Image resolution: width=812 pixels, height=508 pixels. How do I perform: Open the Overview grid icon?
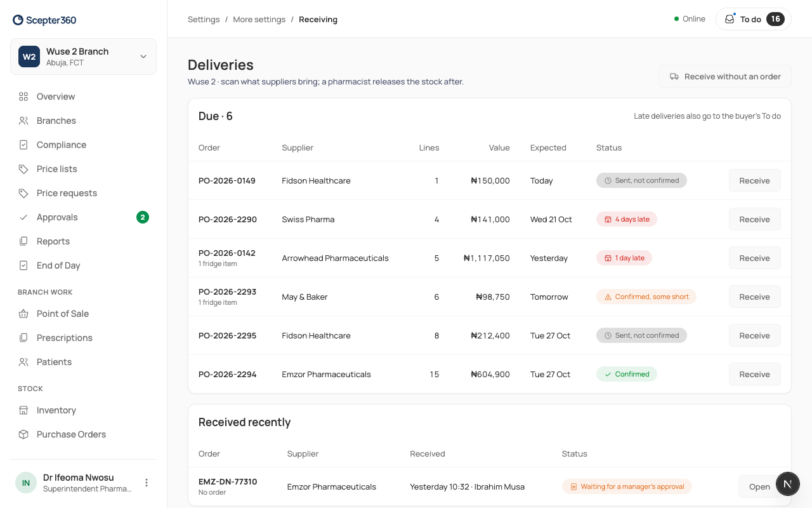click(23, 97)
